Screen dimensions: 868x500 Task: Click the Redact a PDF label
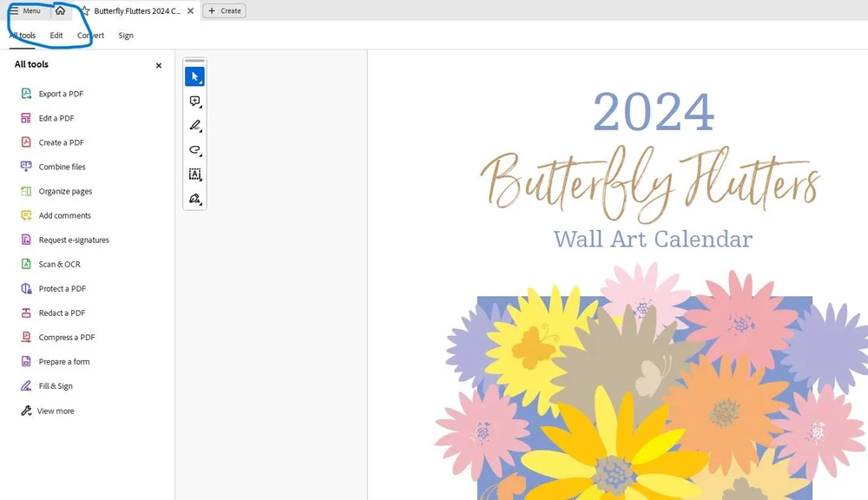point(62,312)
